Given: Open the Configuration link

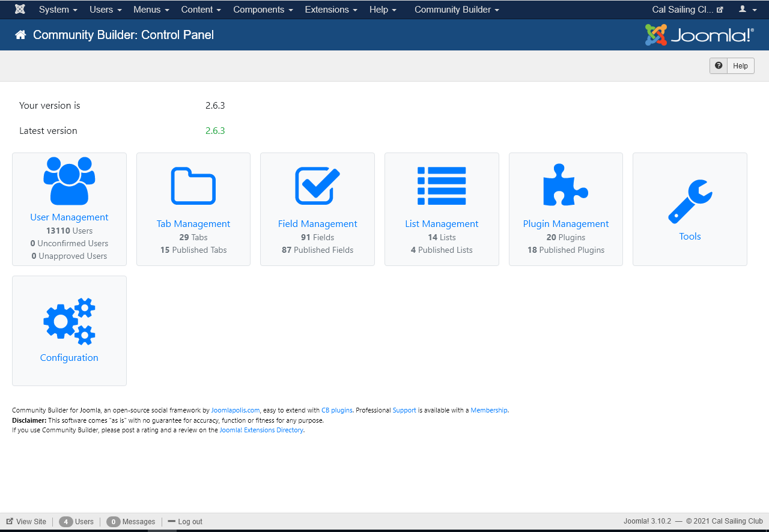Looking at the screenshot, I should click(x=69, y=358).
